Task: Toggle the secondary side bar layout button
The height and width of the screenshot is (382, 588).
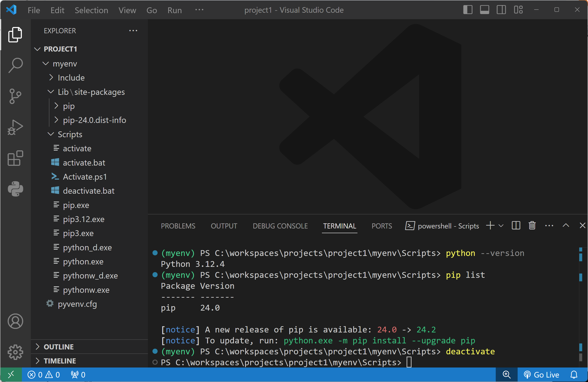Action: tap(501, 10)
